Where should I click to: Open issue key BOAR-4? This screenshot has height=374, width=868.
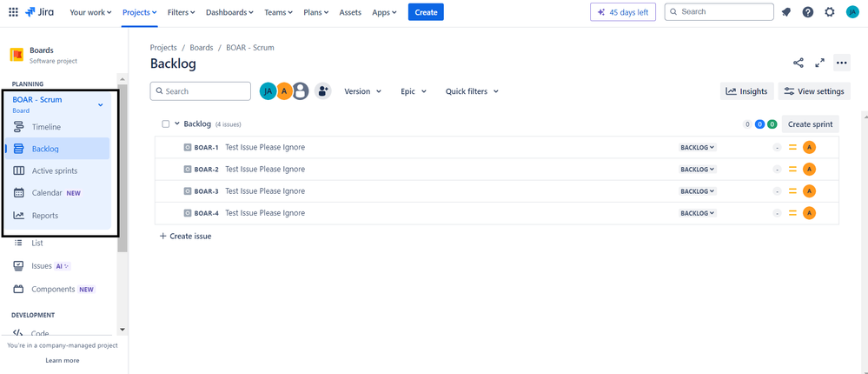[x=207, y=213]
